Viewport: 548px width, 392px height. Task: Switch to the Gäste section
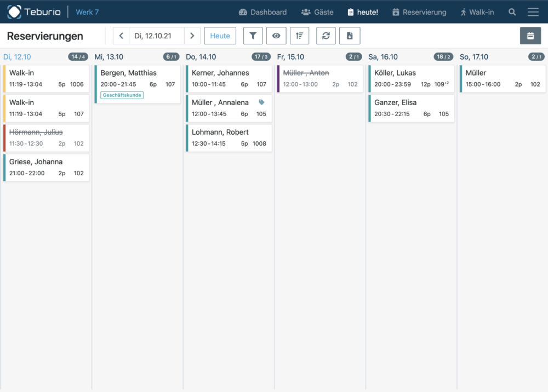coord(317,12)
